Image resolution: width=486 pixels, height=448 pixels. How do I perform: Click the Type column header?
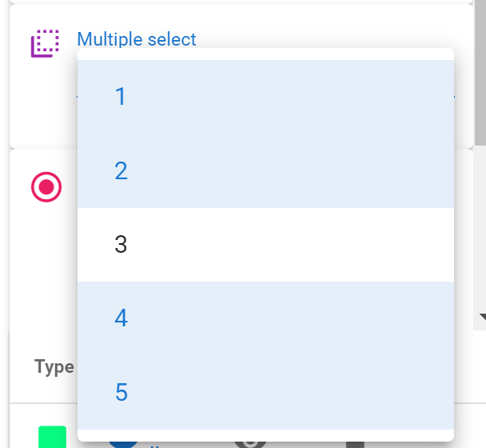[54, 367]
